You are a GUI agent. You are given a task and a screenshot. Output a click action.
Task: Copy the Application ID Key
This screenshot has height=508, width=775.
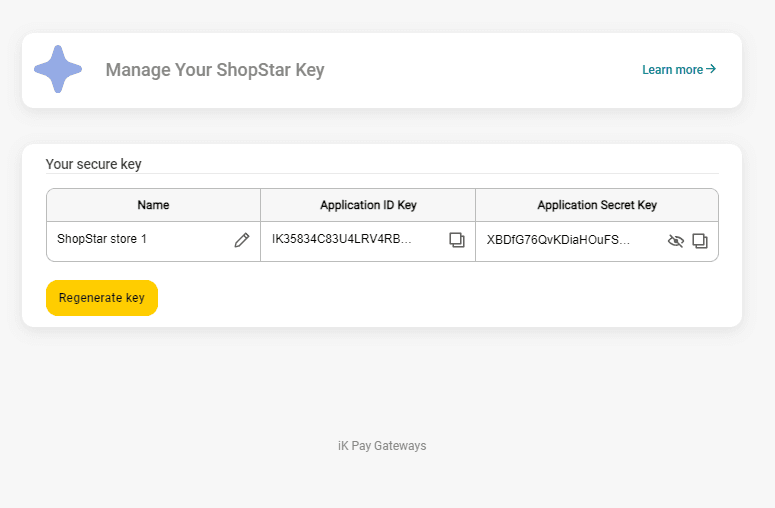click(457, 240)
